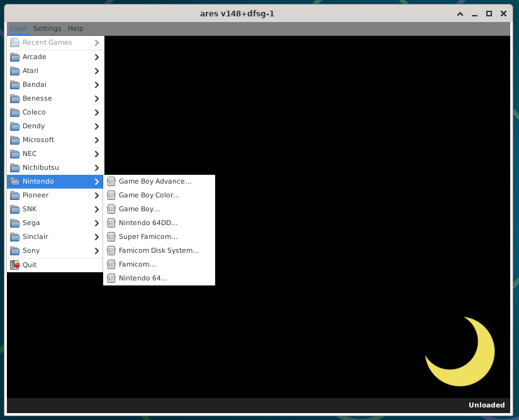Click the ares window title text
Screen dimensions: 519x420
(237, 14)
